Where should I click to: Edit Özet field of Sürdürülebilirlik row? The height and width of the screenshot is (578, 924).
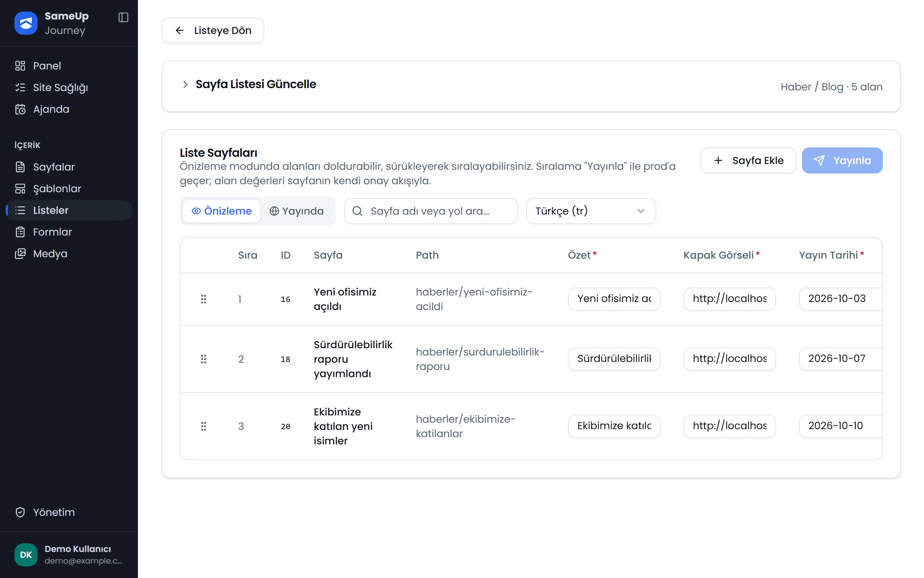(614, 359)
